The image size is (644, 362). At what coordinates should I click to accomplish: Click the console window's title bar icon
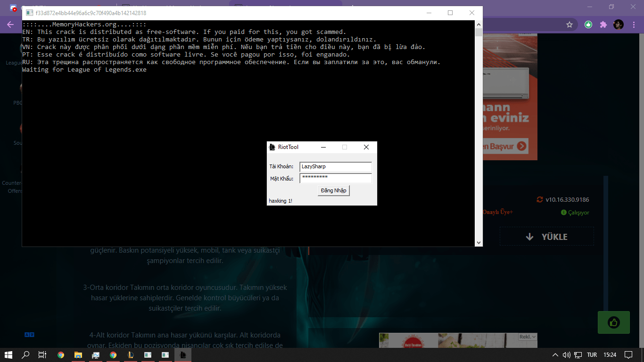[30, 13]
